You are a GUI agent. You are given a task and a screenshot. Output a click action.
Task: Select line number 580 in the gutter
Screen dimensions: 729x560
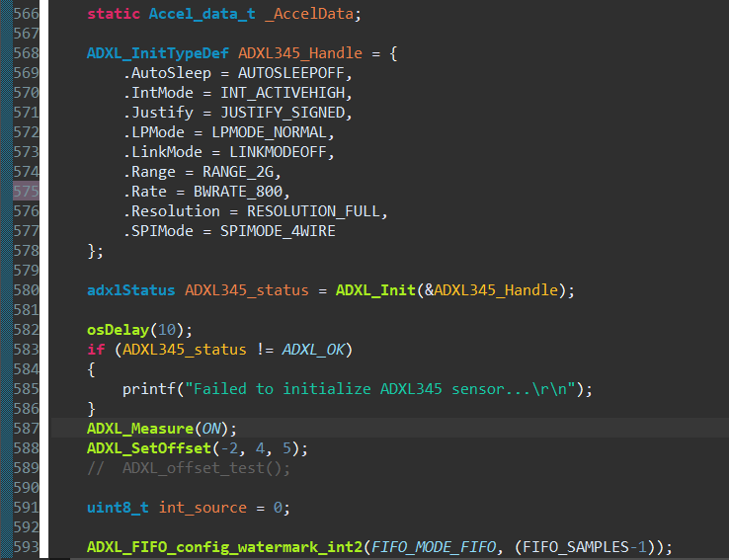click(26, 290)
